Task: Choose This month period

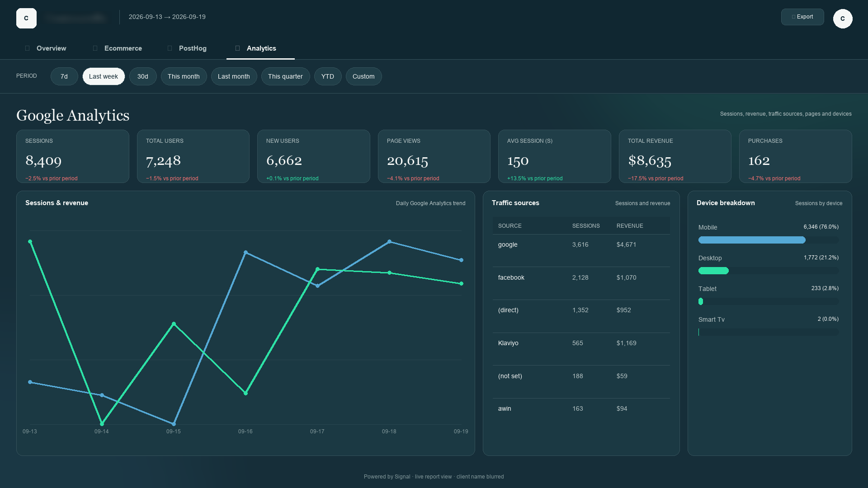Action: coord(184,76)
